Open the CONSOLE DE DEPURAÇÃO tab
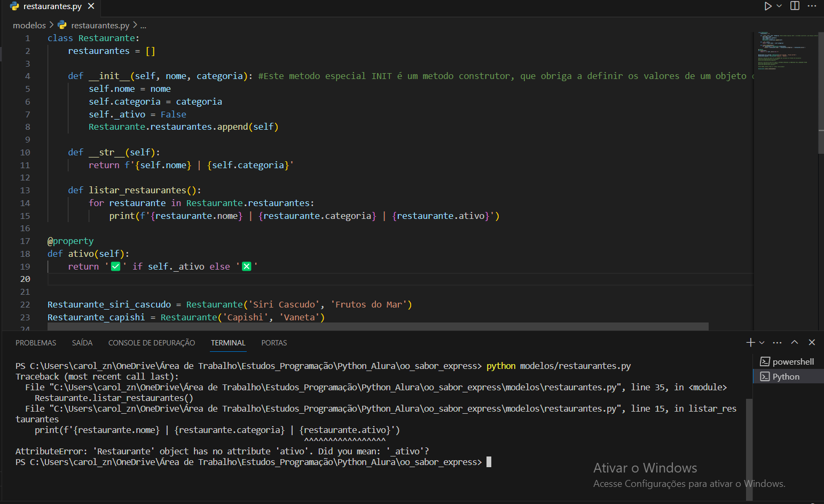 (152, 343)
